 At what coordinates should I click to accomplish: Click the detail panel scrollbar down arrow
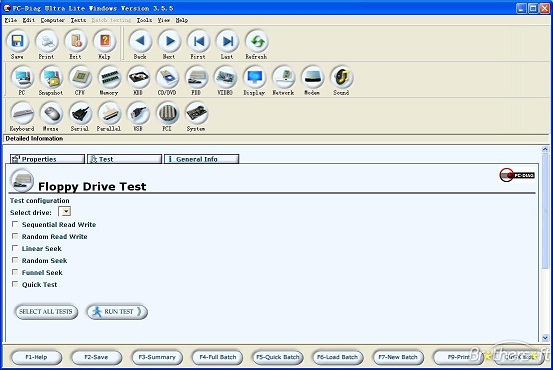click(x=545, y=338)
